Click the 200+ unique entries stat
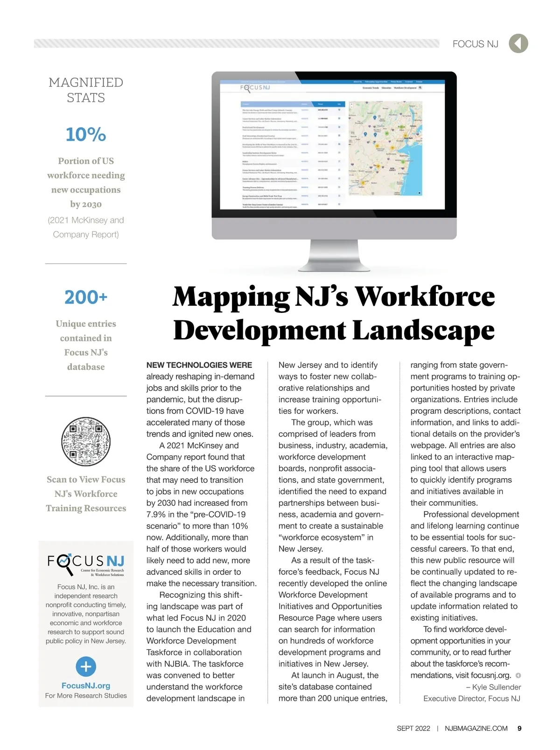Image resolution: width=560 pixels, height=750 pixels. coord(86,297)
